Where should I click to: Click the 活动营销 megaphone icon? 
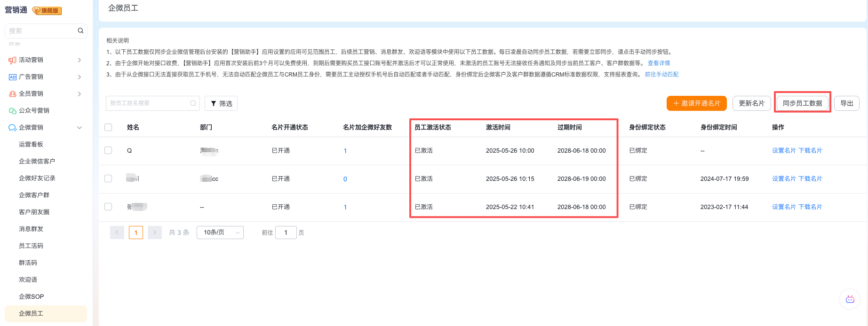(13, 60)
